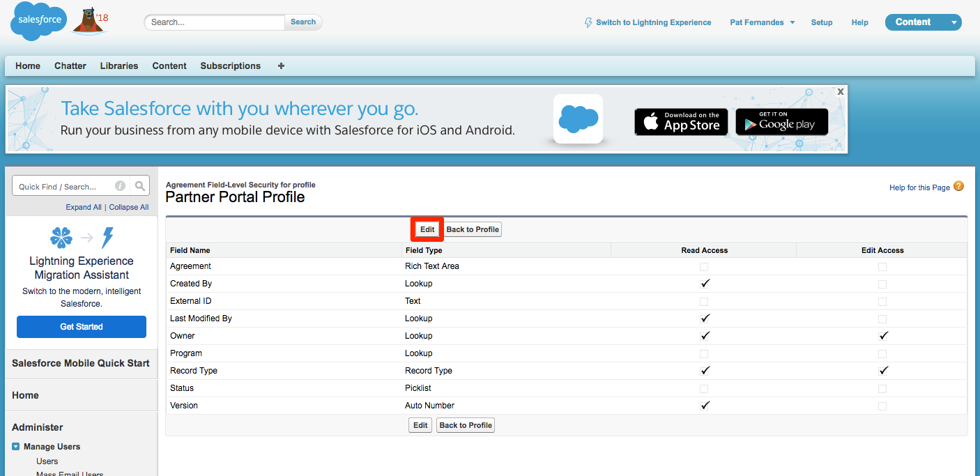Click Expand All in sidebar

pos(84,207)
